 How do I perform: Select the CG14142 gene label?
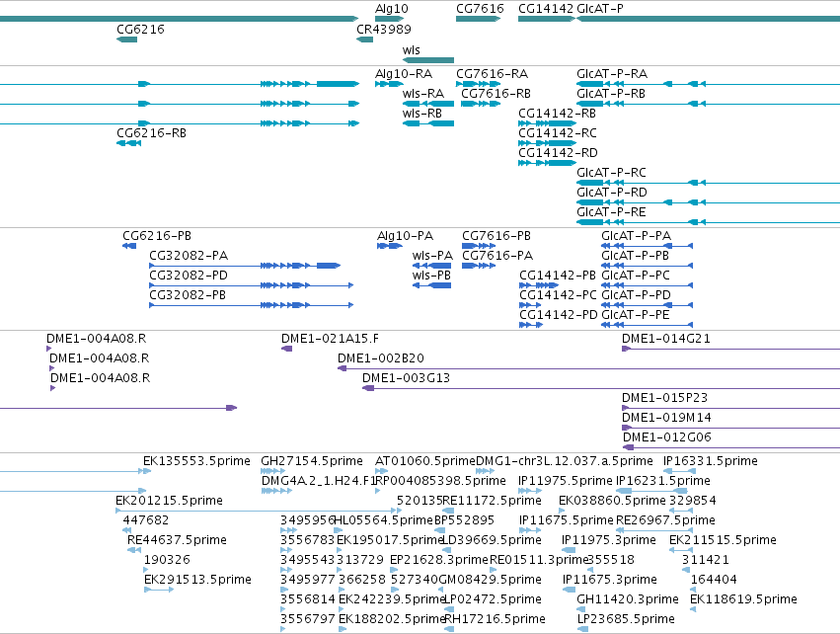coord(546,9)
